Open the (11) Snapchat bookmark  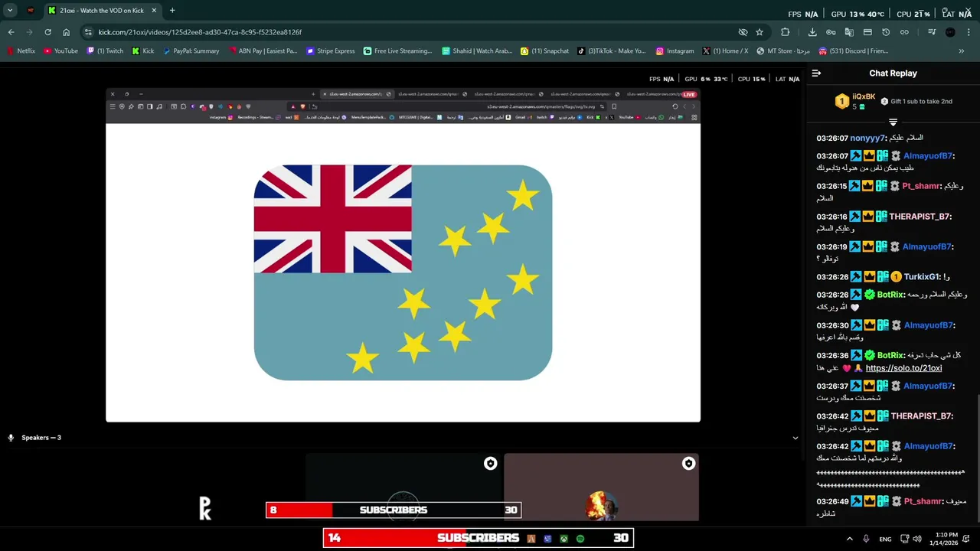coord(545,51)
